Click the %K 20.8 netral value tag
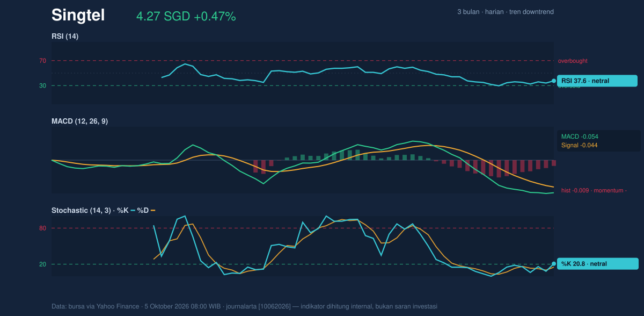Viewport: 644px width, 316px height. click(598, 264)
